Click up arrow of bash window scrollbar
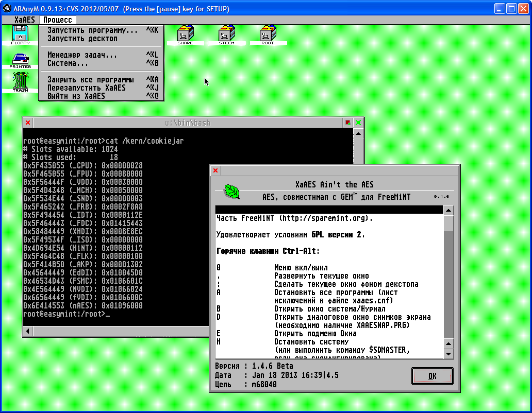This screenshot has height=413, width=532. click(358, 133)
